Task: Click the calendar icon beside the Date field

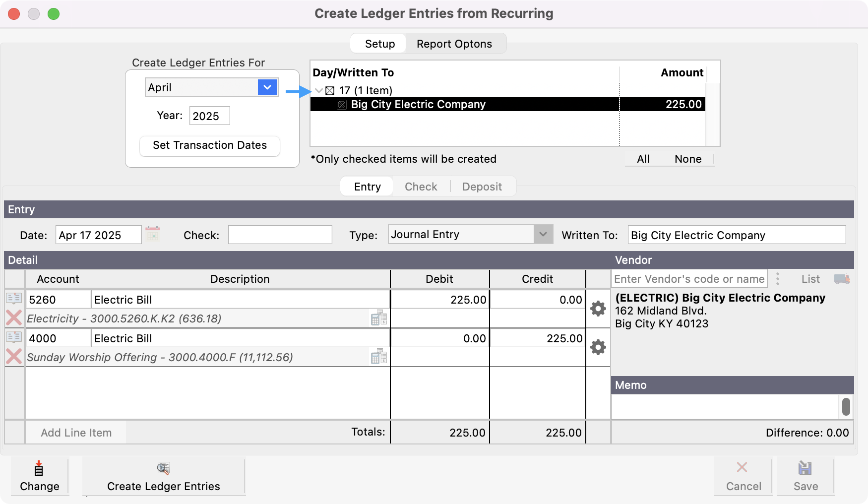Action: coord(153,234)
